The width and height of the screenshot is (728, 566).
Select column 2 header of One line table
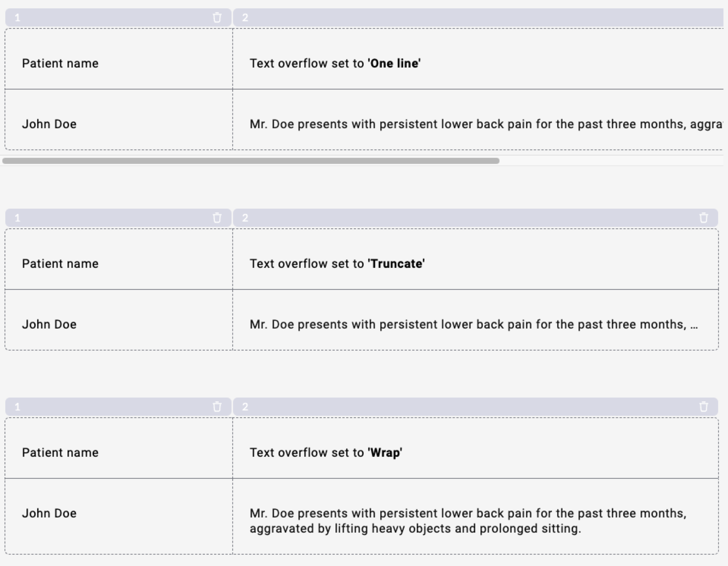478,17
